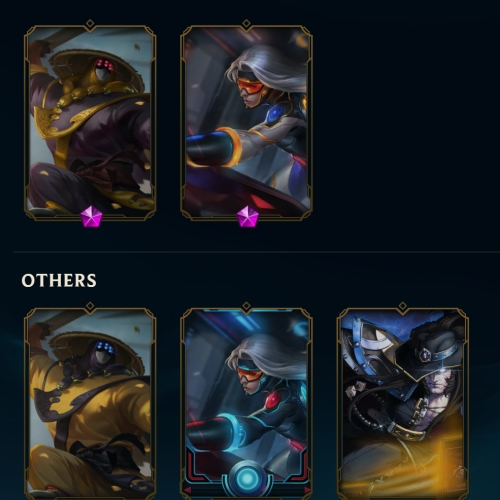Click the orange goggles on the white-suit skin
The image size is (500, 500).
(250, 87)
